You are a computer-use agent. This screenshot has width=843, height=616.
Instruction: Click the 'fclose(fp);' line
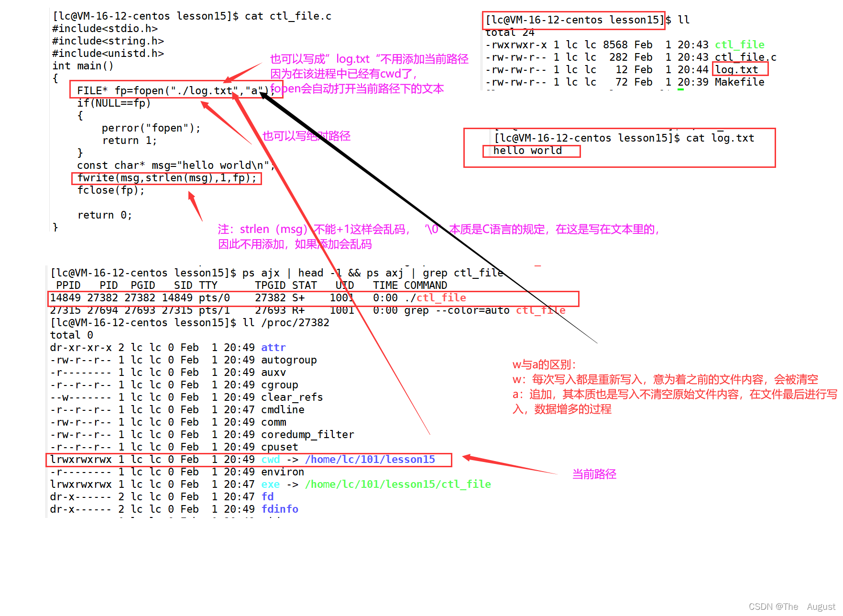point(111,190)
